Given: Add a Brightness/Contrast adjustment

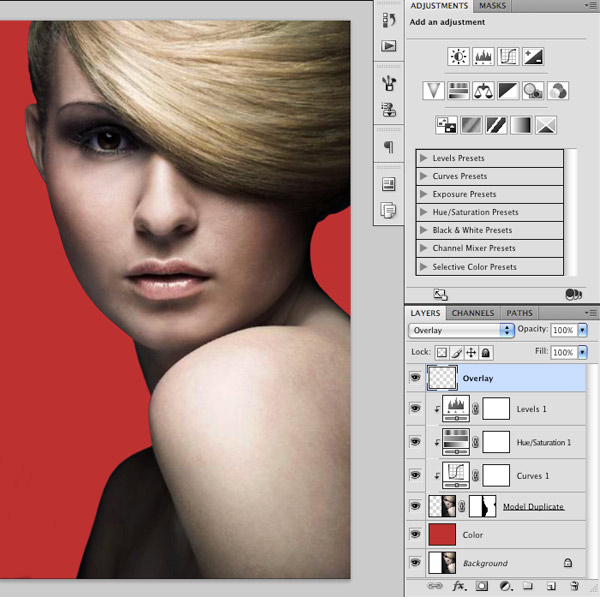Looking at the screenshot, I should (458, 57).
